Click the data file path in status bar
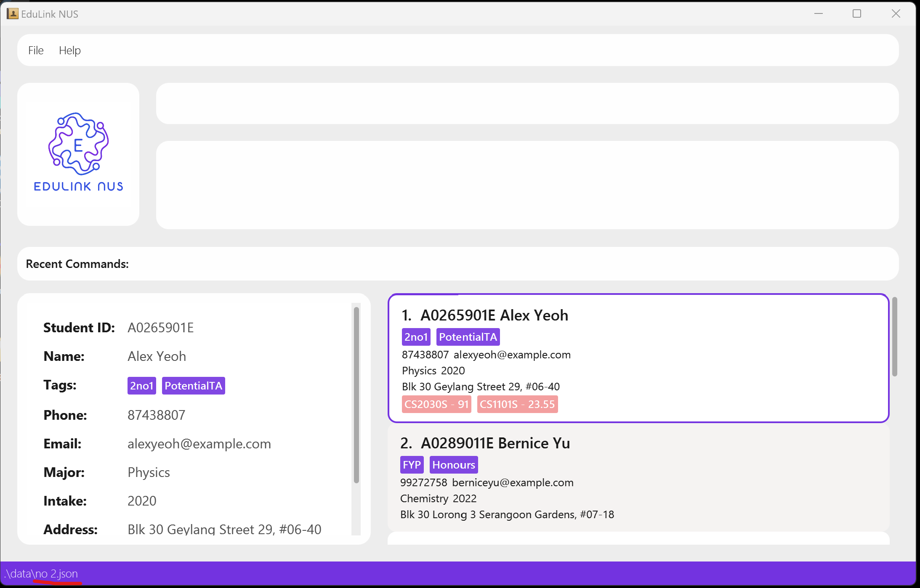Viewport: 920px width, 588px height. (x=41, y=574)
